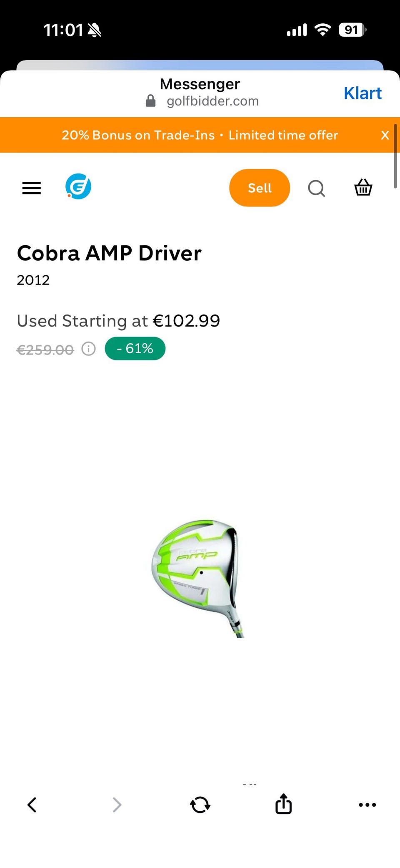Tap the golfbidder.com address bar
This screenshot has height=868, width=400.
(212, 101)
